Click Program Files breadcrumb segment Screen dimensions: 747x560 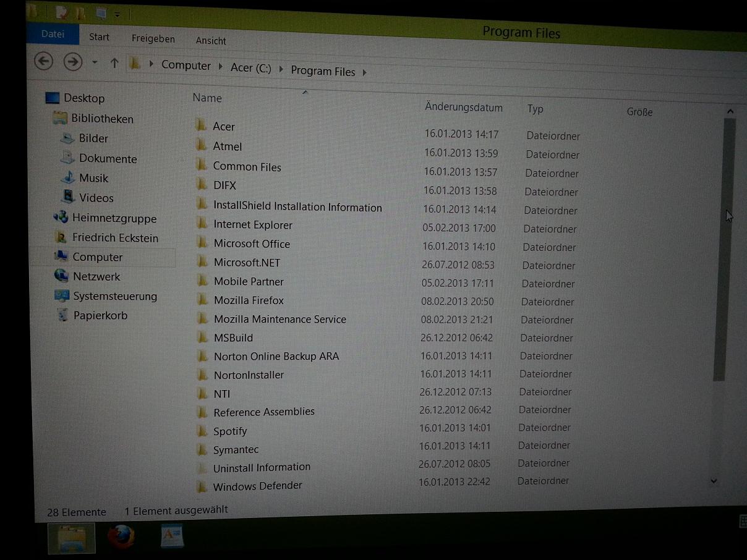pyautogui.click(x=323, y=71)
